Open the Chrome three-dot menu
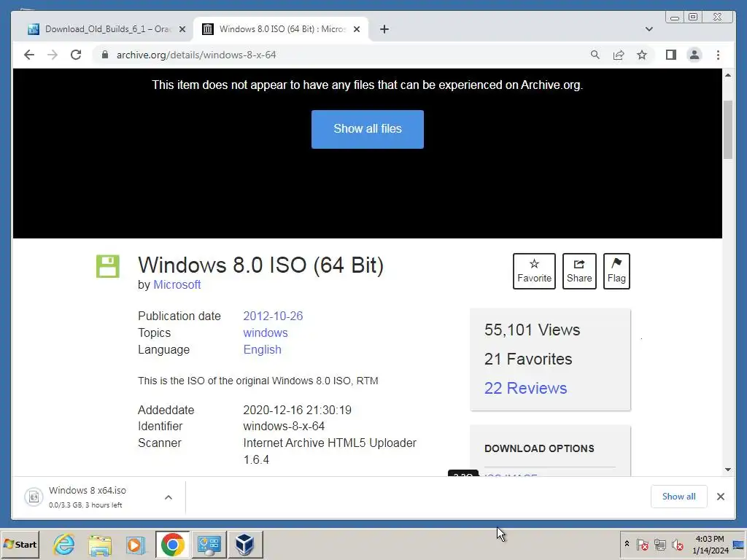The height and width of the screenshot is (560, 747). [718, 55]
